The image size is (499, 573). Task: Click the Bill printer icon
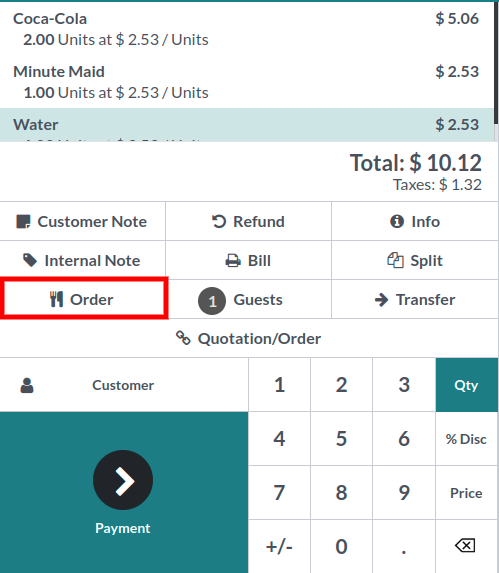[x=233, y=261]
